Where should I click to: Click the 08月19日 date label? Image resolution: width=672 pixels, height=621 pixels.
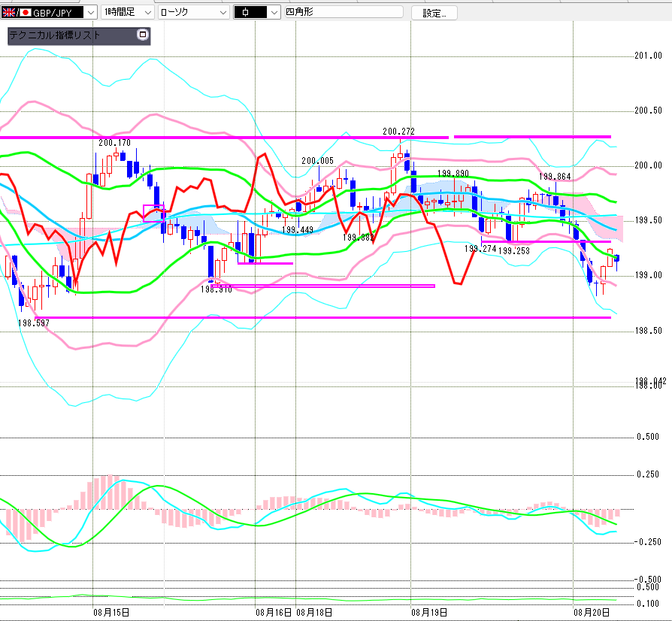(429, 613)
